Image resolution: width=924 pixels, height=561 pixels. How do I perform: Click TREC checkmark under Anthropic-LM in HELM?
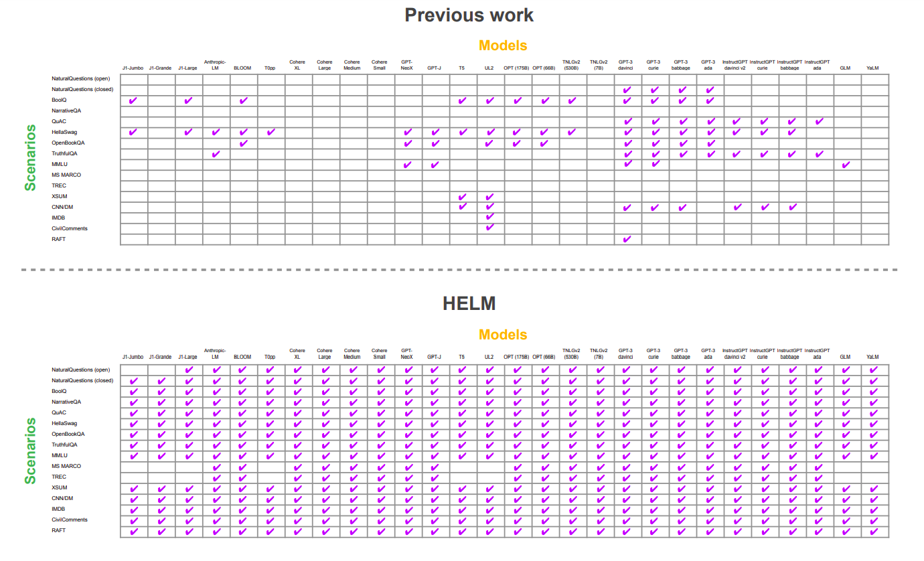(216, 478)
